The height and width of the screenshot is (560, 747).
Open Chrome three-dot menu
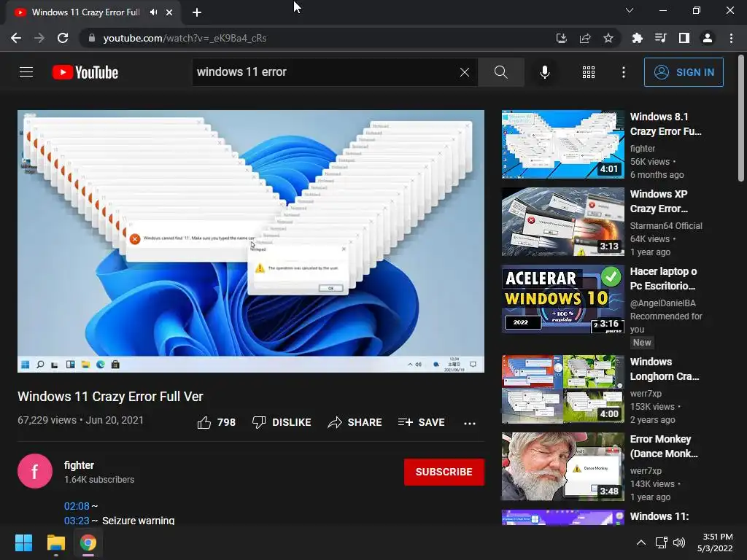point(731,38)
